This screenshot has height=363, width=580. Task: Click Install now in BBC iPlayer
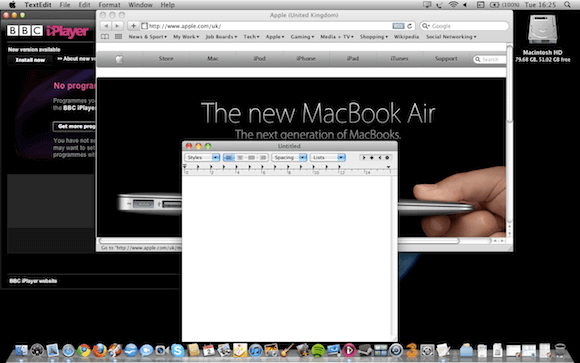pos(30,60)
